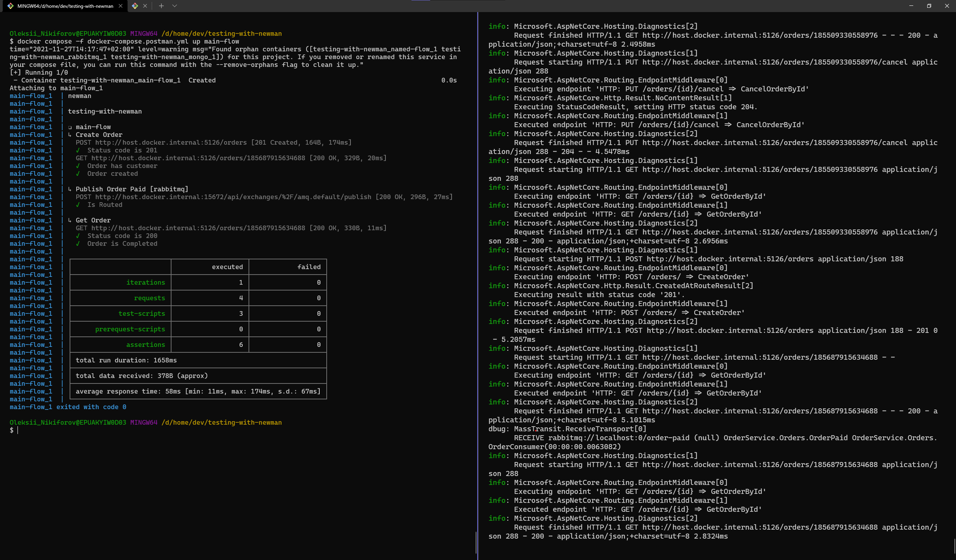Image resolution: width=956 pixels, height=560 pixels.
Task: Click the 'prerequest-scripts' row label
Action: click(130, 329)
